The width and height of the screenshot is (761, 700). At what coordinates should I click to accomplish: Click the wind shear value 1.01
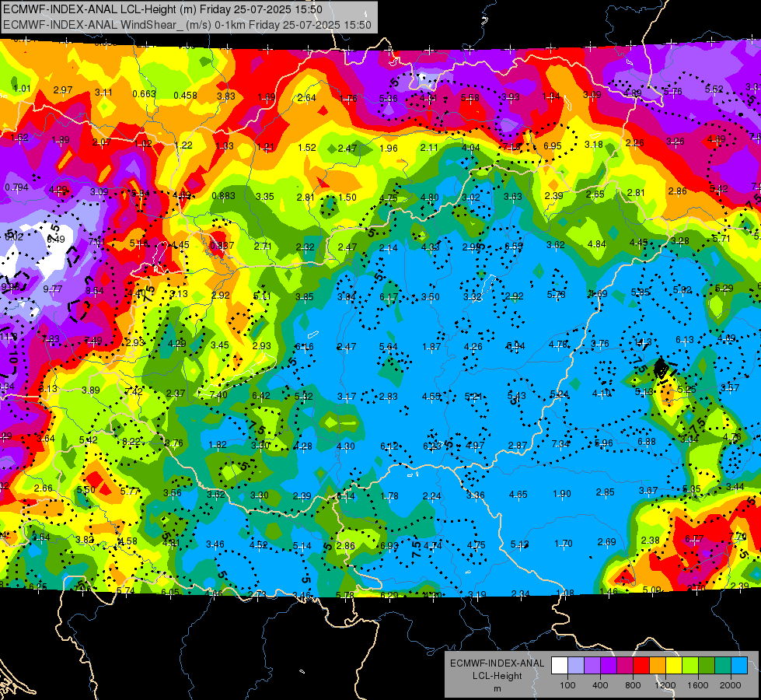(22, 89)
